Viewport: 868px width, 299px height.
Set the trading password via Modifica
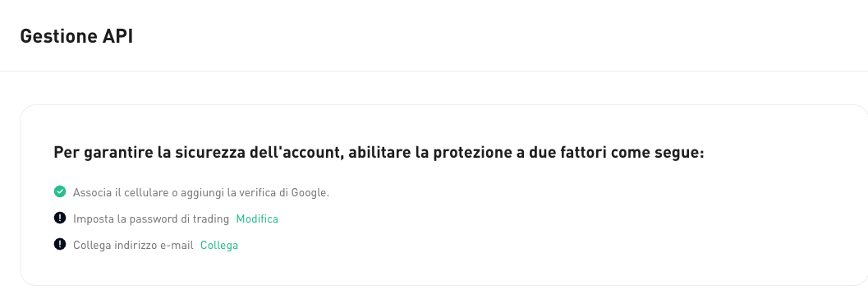[x=257, y=218]
